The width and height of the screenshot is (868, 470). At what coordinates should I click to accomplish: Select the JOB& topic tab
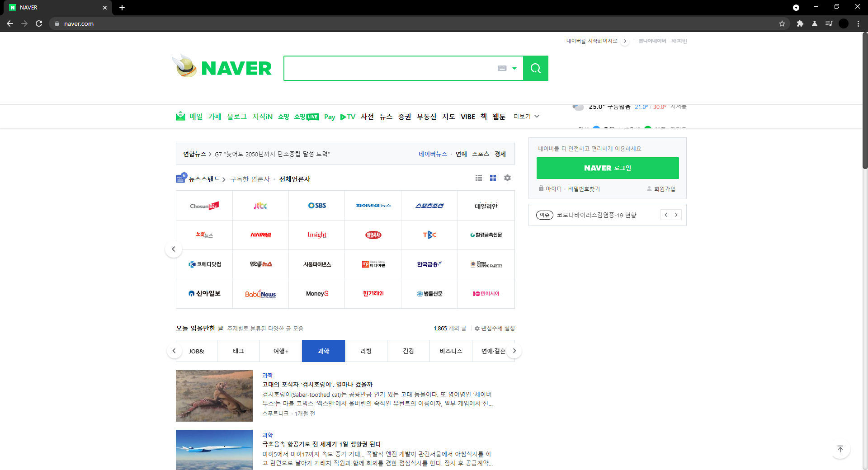click(196, 351)
